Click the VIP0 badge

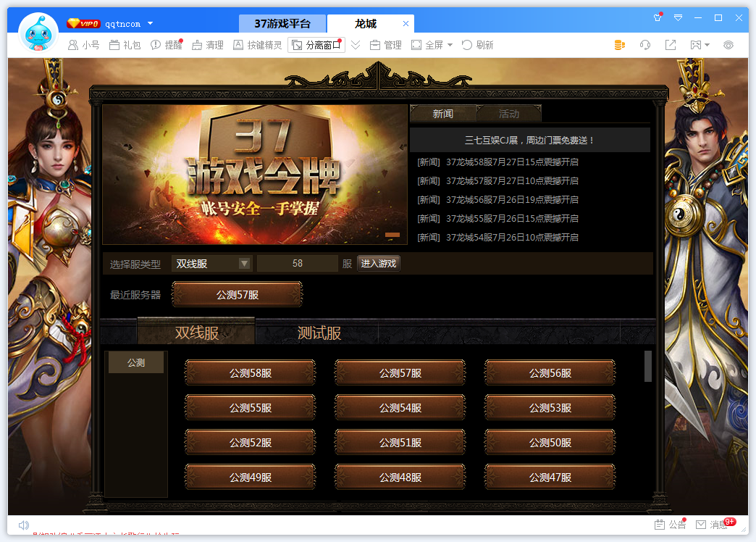(x=83, y=23)
